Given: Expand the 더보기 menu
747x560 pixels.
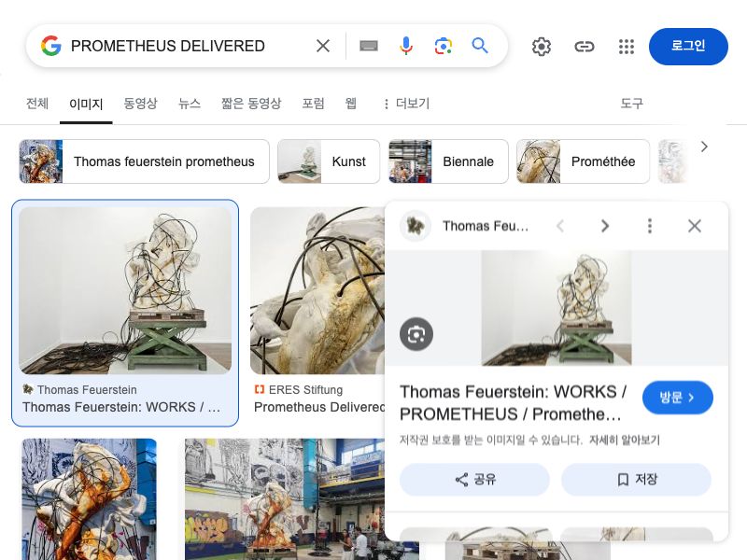Looking at the screenshot, I should coord(406,104).
